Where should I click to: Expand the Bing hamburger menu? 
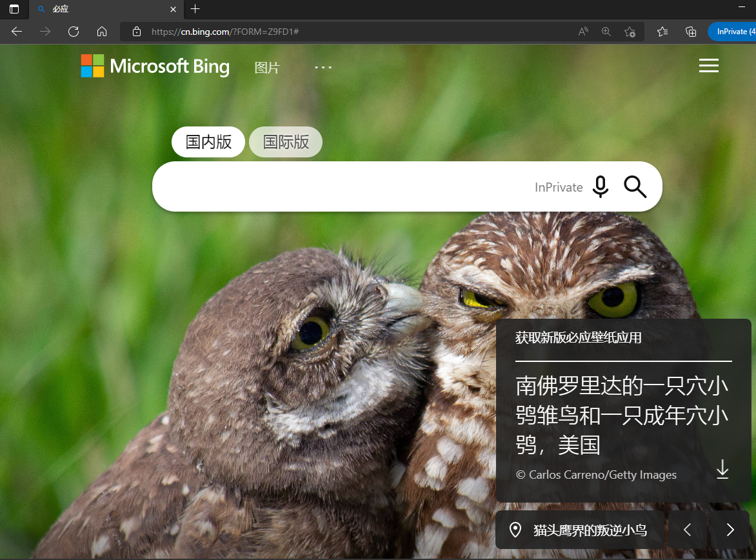click(x=708, y=65)
